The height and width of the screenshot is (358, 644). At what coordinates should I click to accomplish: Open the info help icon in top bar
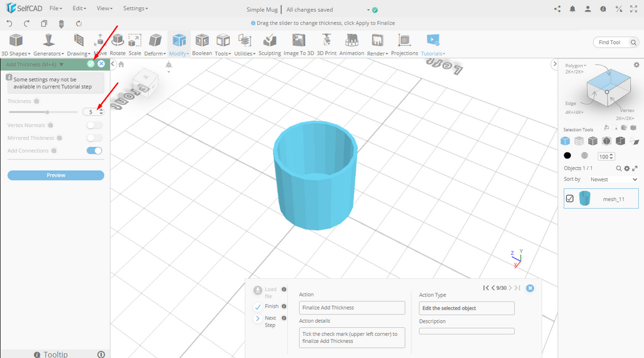(603, 9)
